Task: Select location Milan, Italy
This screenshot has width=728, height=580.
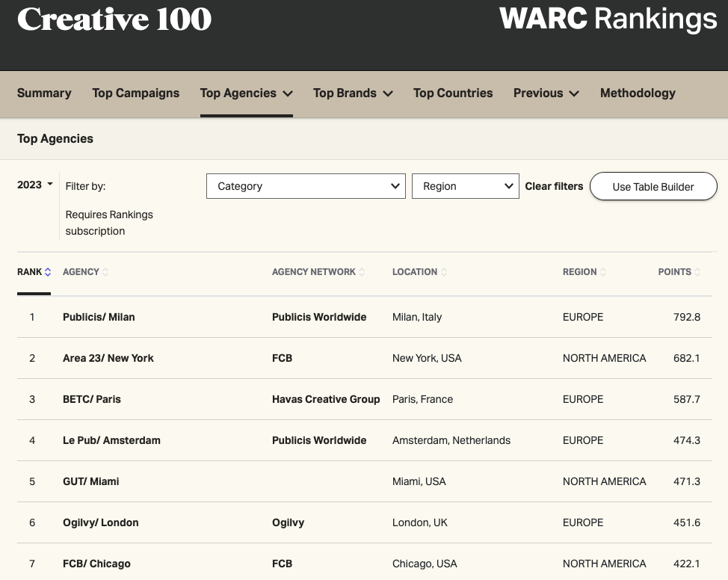Action: pos(417,317)
